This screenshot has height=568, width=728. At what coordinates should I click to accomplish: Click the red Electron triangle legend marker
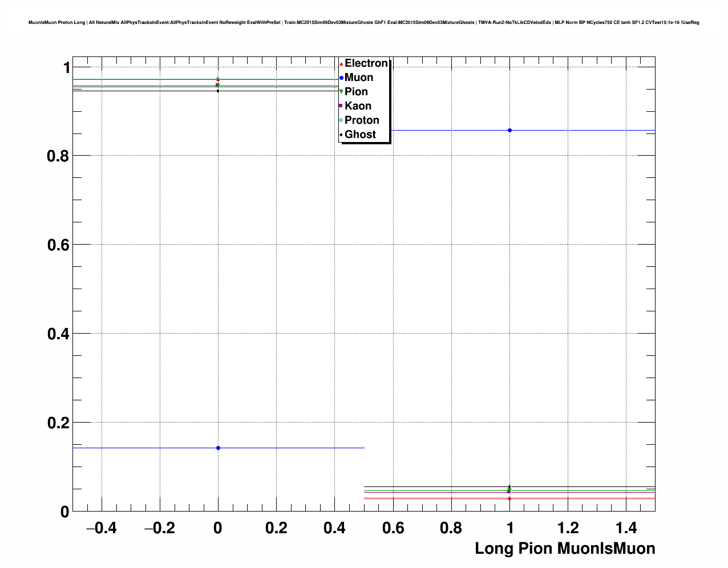click(341, 64)
